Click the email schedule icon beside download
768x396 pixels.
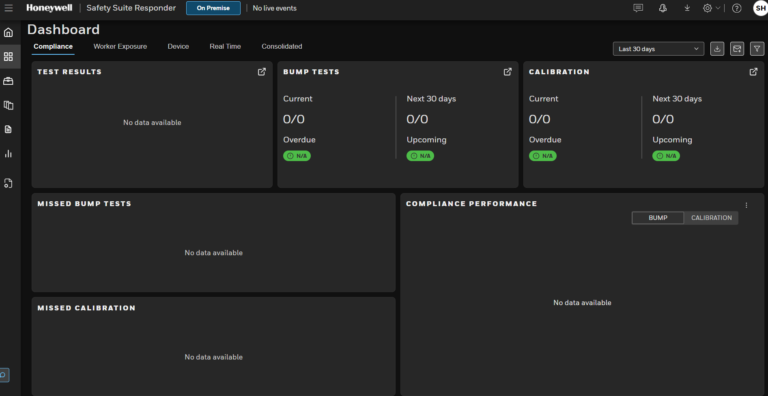[737, 49]
